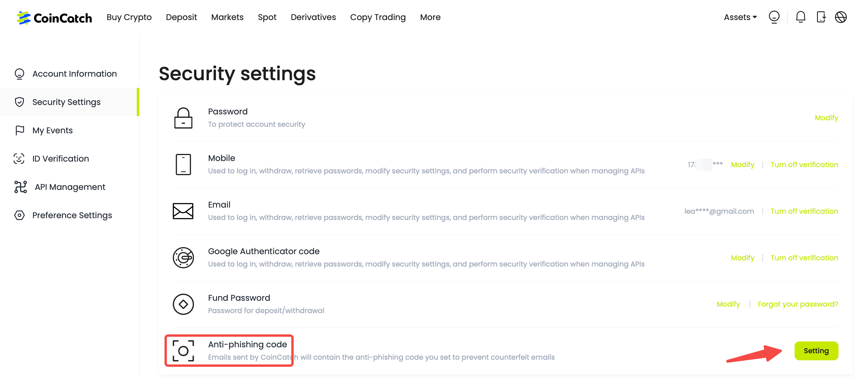Modify the account Password
The height and width of the screenshot is (378, 868).
(826, 118)
